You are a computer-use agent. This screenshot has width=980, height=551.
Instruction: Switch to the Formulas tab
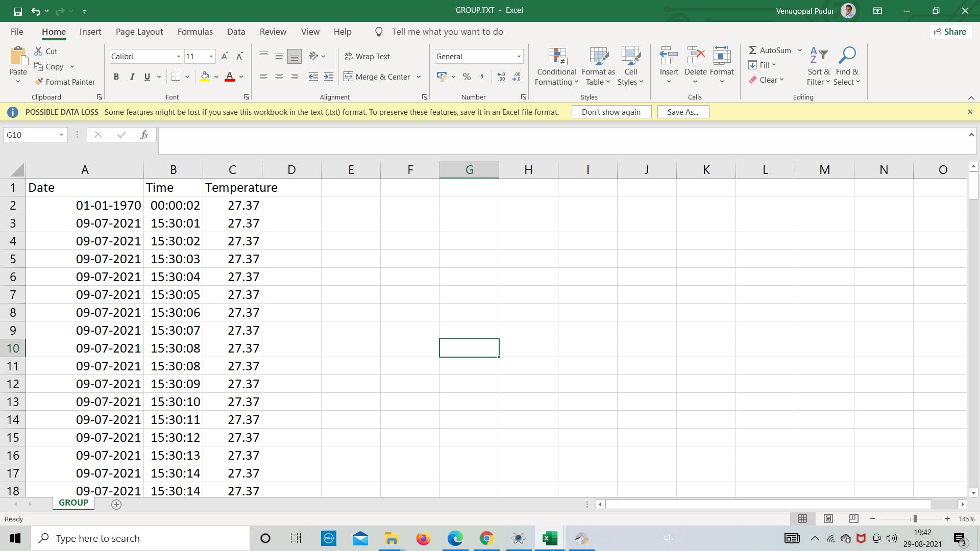pos(195,32)
